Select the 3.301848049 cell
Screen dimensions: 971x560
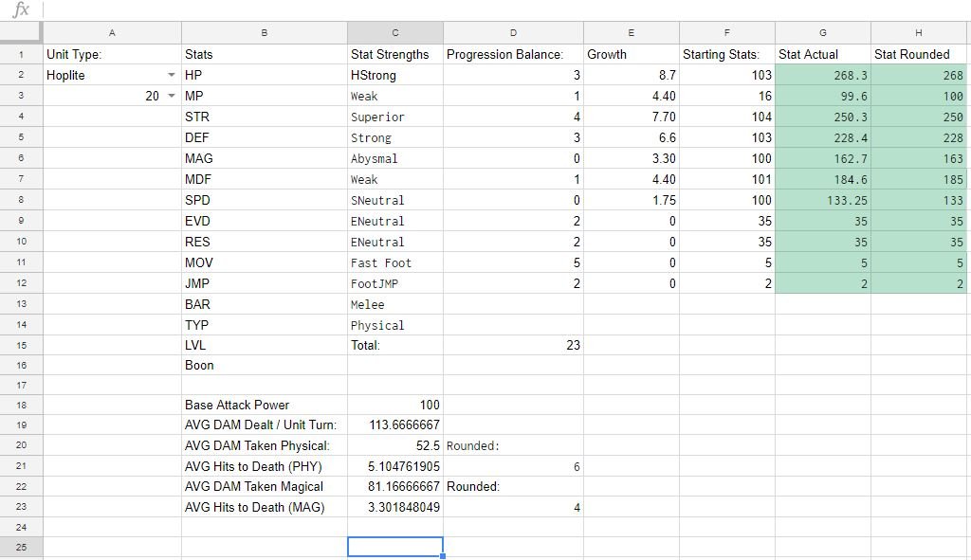(x=395, y=507)
